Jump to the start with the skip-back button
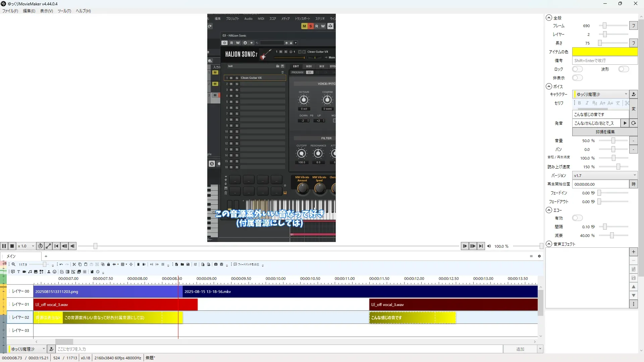644x362 pixels. tap(56, 246)
